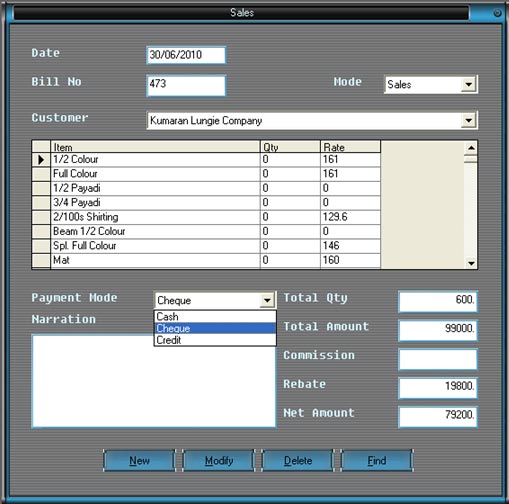
Task: Click the item grid scroll up arrow
Action: 471,148
